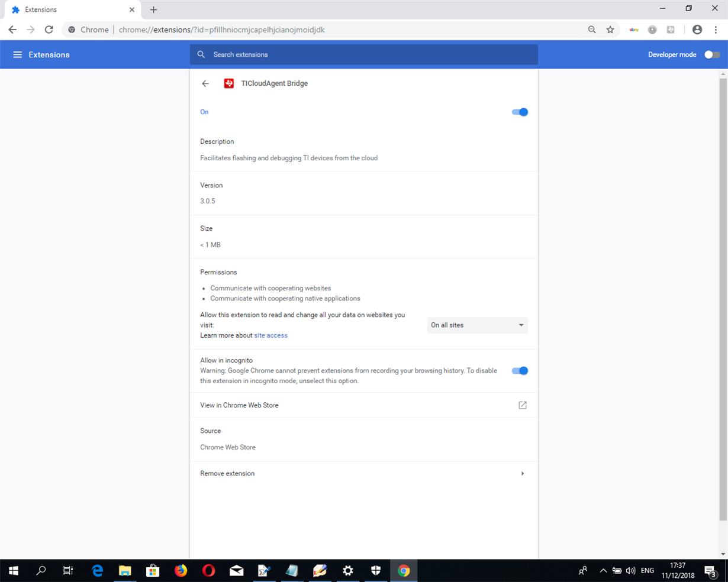Disable Allow in incognito toggle
The image size is (728, 582).
(x=520, y=371)
